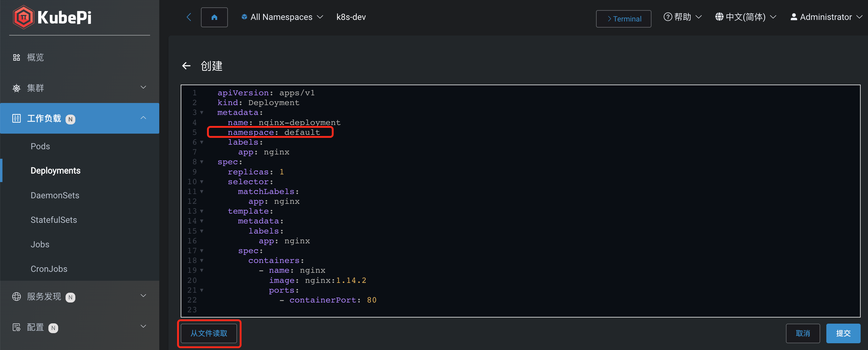
Task: Click the 集群 cluster wheel icon
Action: tap(16, 88)
